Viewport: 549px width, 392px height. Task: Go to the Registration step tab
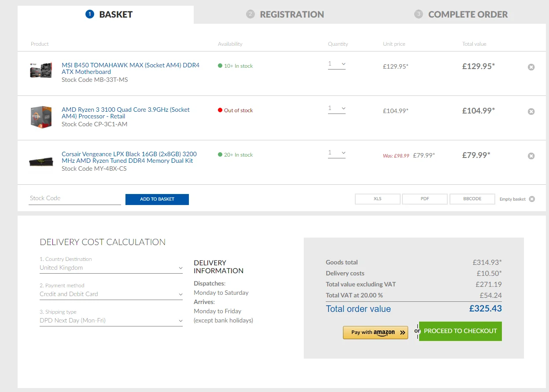pos(285,15)
